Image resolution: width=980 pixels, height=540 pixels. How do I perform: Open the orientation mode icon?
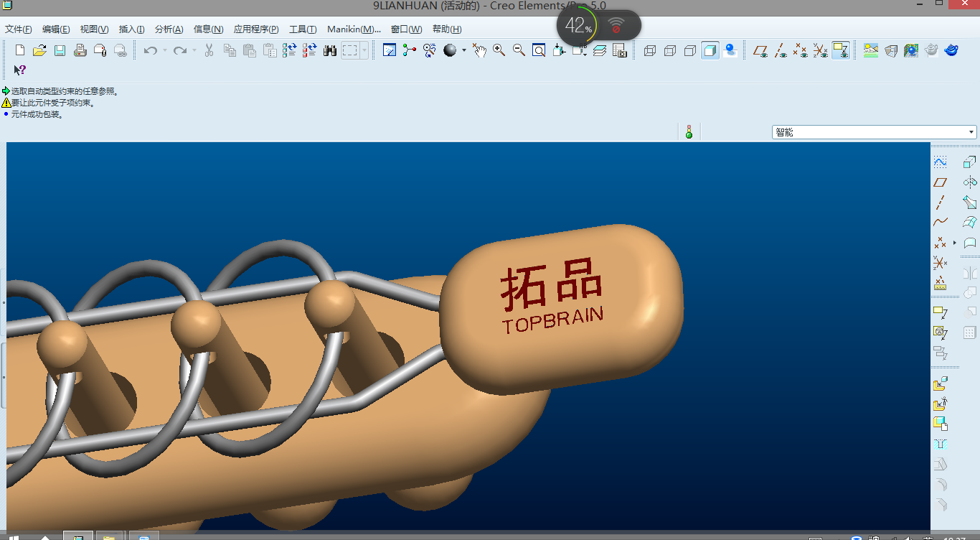point(430,50)
